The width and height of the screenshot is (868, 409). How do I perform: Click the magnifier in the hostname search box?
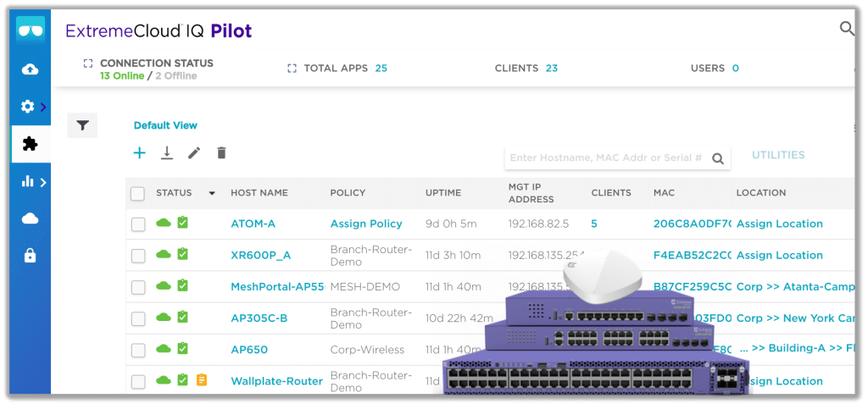pos(717,159)
